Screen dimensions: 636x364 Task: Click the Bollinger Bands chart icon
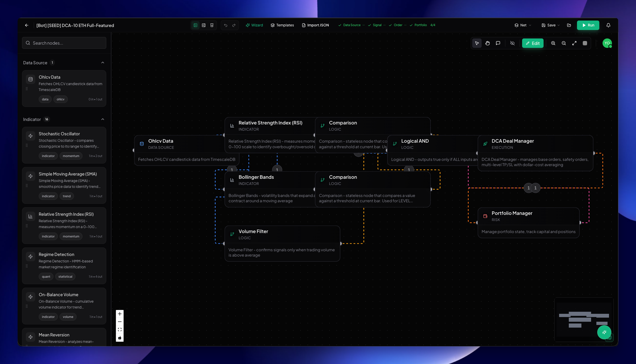click(x=232, y=180)
